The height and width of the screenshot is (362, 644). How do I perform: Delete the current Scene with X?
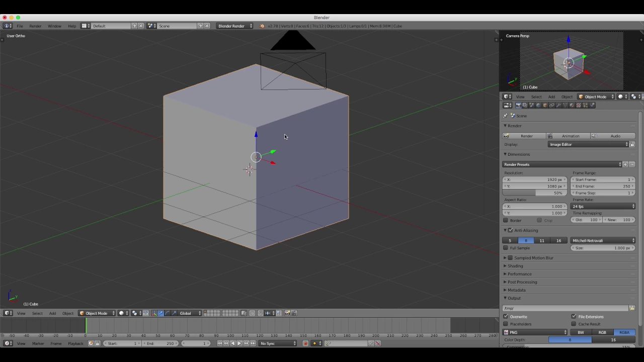click(207, 26)
